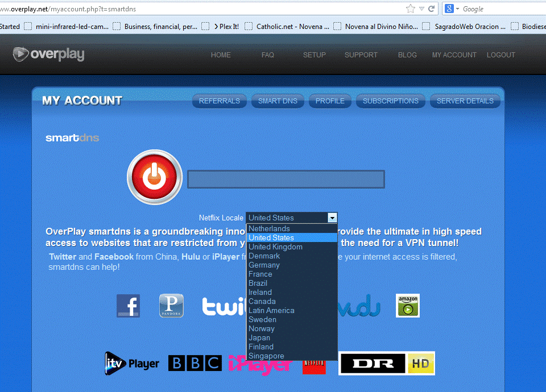Click the ITV Player logo
The image size is (546, 392).
(131, 364)
